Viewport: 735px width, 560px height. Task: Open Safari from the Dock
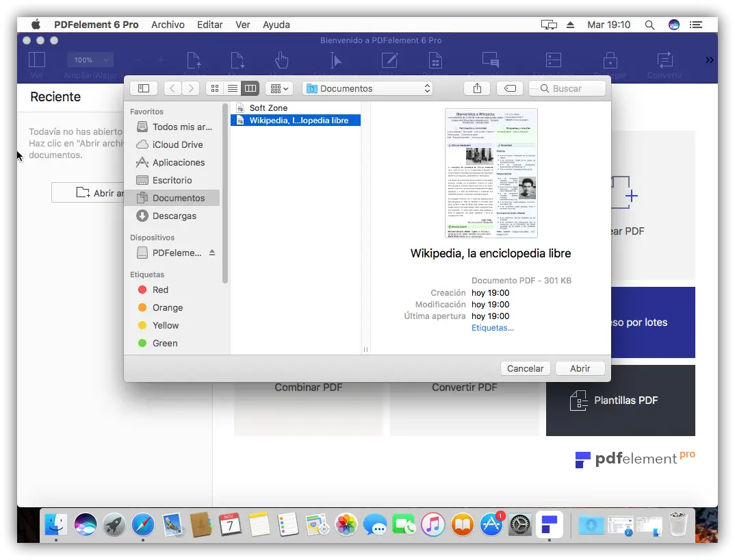(x=143, y=524)
